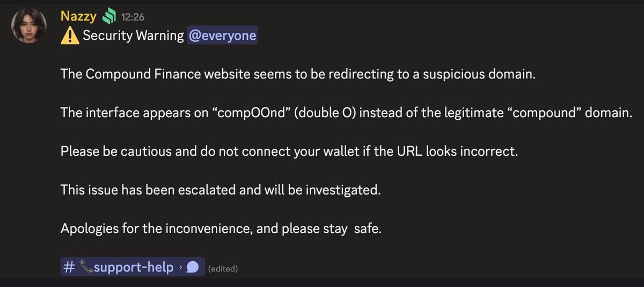Open Nazzy's profile avatar
Image resolution: width=644 pixels, height=287 pixels.
[29, 25]
